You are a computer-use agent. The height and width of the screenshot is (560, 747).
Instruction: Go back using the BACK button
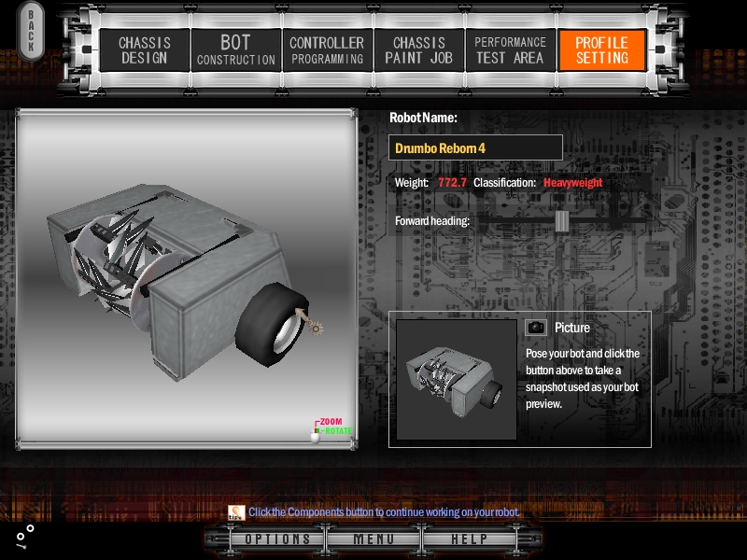31,32
